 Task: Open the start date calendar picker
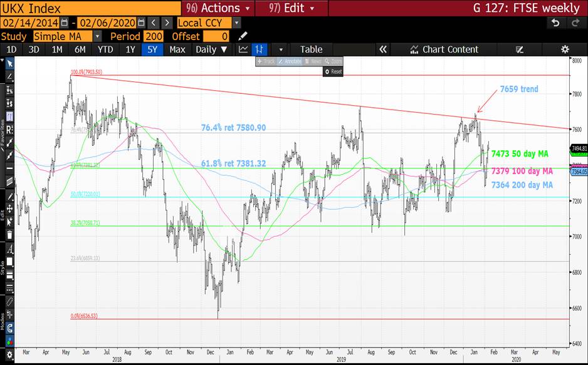click(65, 23)
